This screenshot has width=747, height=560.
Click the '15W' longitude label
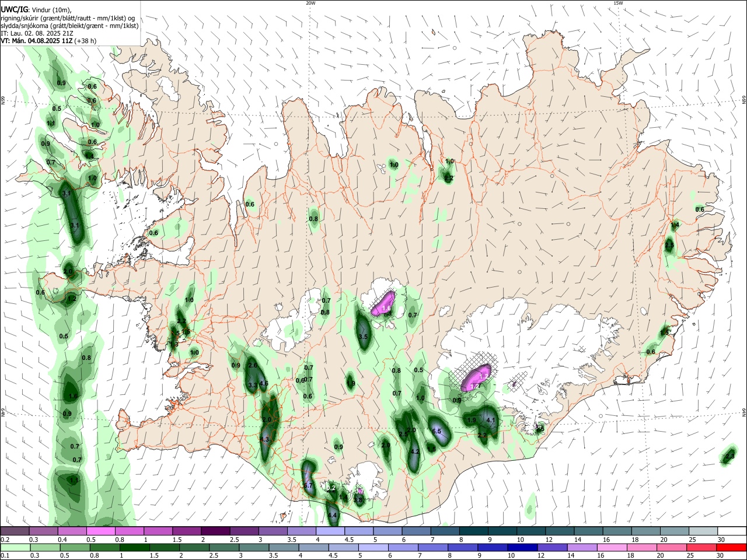pyautogui.click(x=618, y=3)
